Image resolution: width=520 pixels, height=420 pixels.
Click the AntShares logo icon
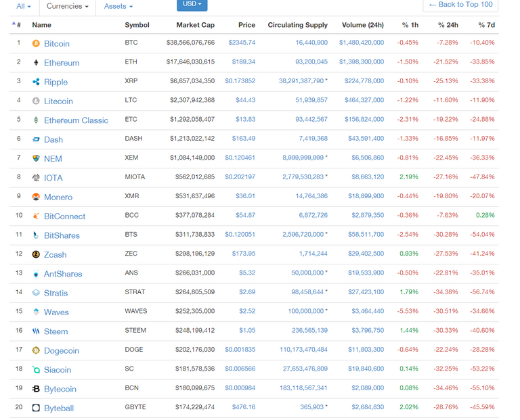(x=36, y=274)
